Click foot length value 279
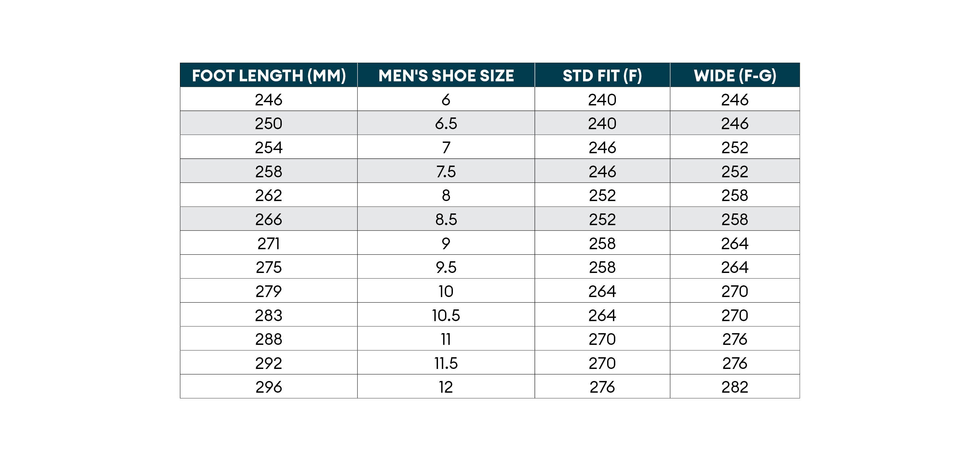The width and height of the screenshot is (980, 461). (x=268, y=291)
